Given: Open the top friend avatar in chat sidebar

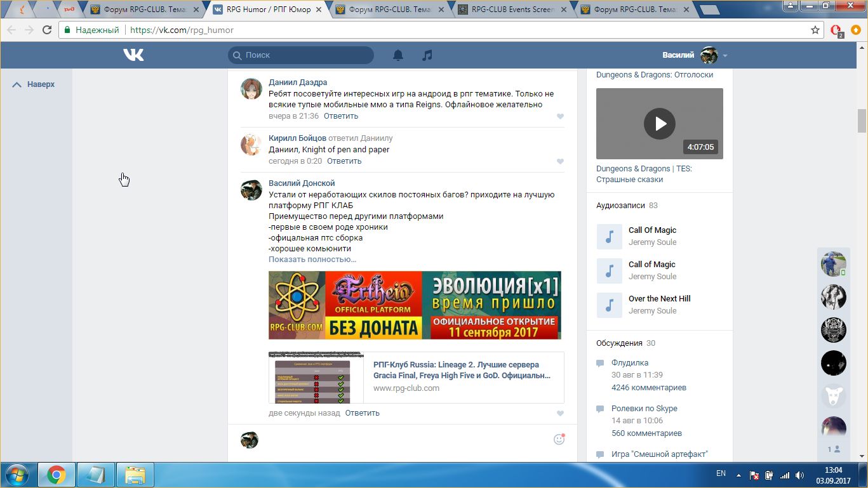Looking at the screenshot, I should click(x=833, y=263).
